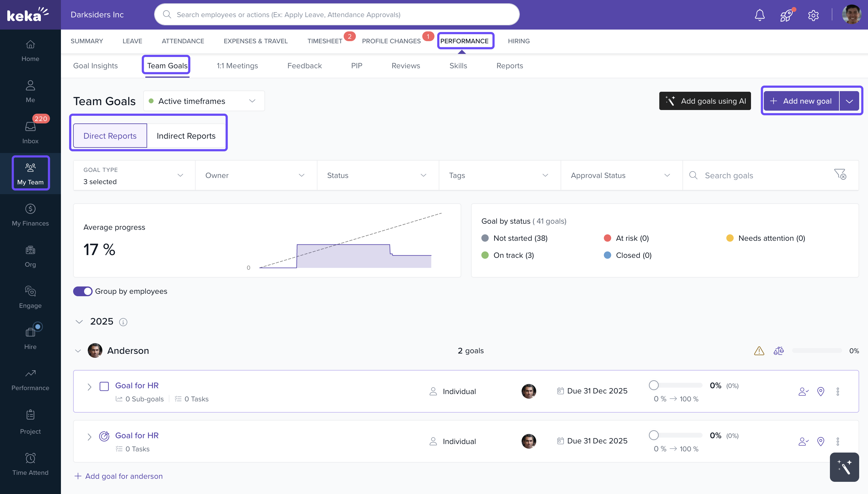Switch to the 1:1 Meetings tab
This screenshot has width=868, height=494.
point(237,66)
